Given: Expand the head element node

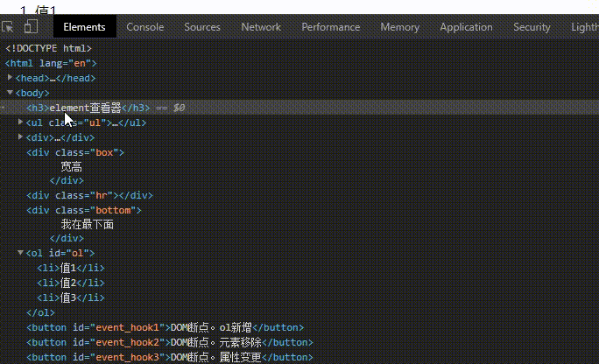Looking at the screenshot, I should coord(10,78).
